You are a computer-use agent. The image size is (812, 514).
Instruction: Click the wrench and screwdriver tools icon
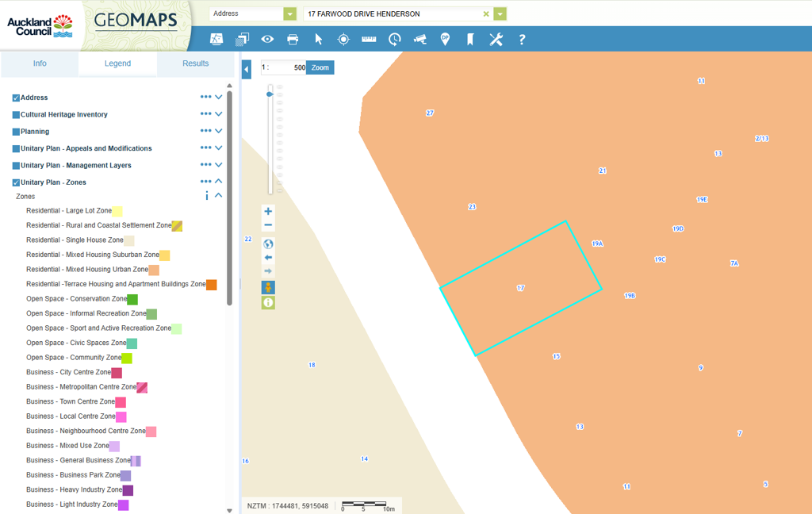click(496, 39)
